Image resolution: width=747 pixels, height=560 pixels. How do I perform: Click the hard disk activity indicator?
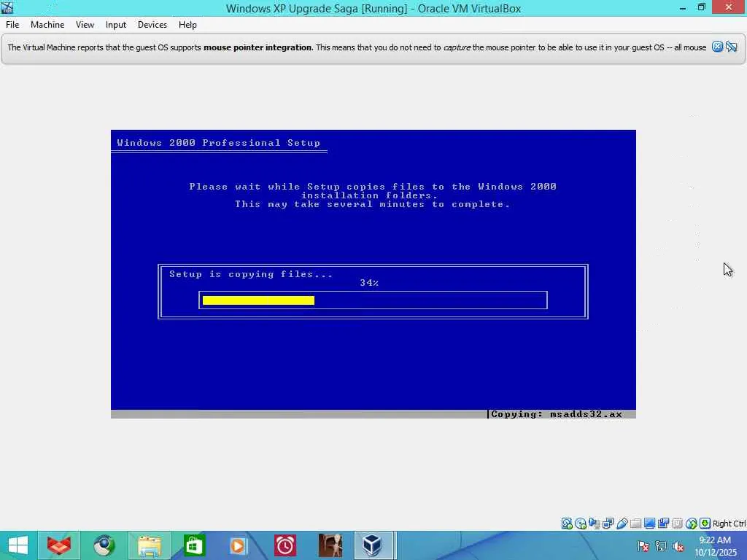[566, 524]
